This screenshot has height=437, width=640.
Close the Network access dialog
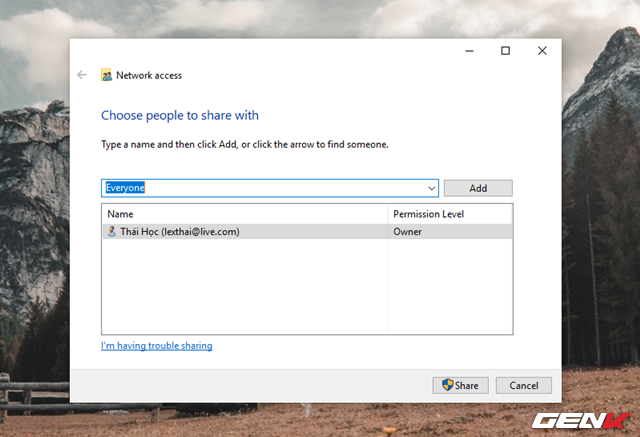[542, 50]
